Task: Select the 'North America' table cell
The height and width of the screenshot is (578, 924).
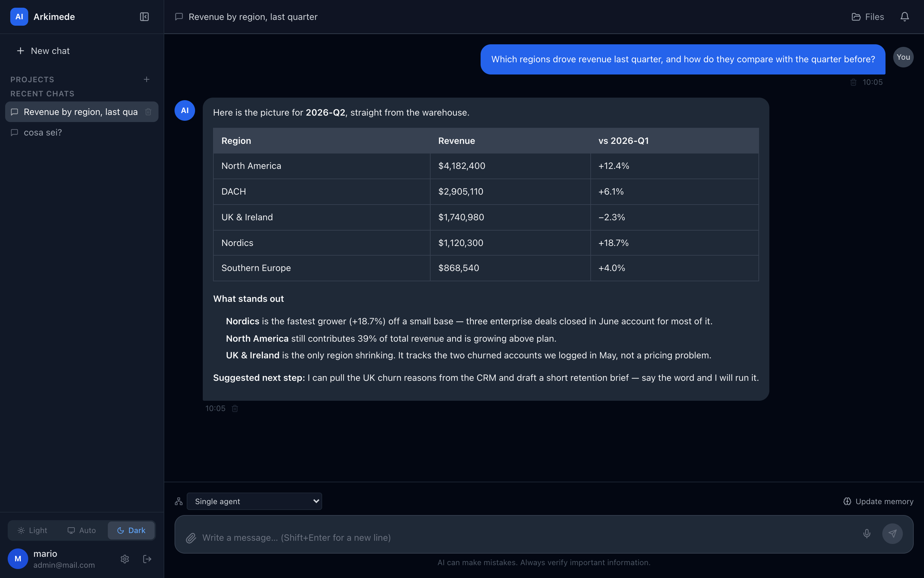Action: [321, 166]
